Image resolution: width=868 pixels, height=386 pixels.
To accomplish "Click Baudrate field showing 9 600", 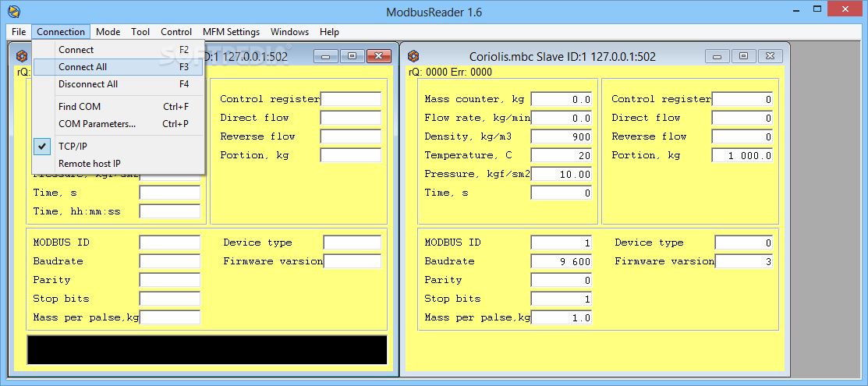I will (x=562, y=261).
